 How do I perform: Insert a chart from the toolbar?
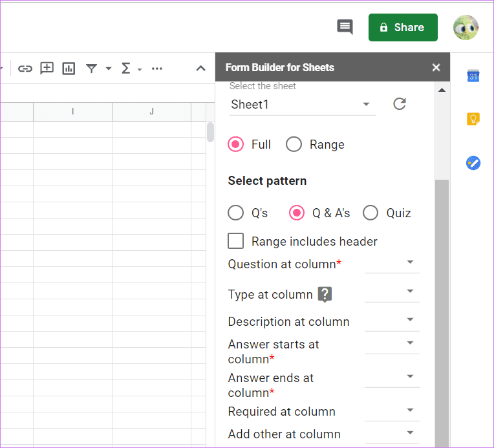pyautogui.click(x=69, y=69)
